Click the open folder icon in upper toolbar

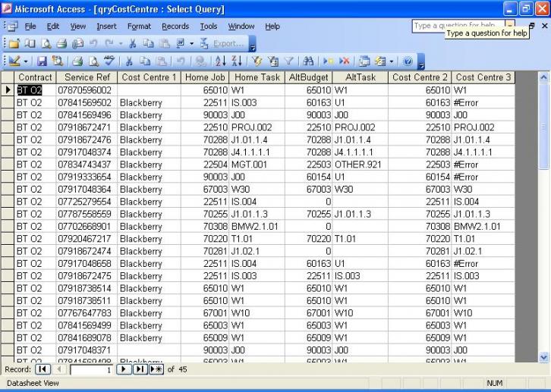(14, 43)
